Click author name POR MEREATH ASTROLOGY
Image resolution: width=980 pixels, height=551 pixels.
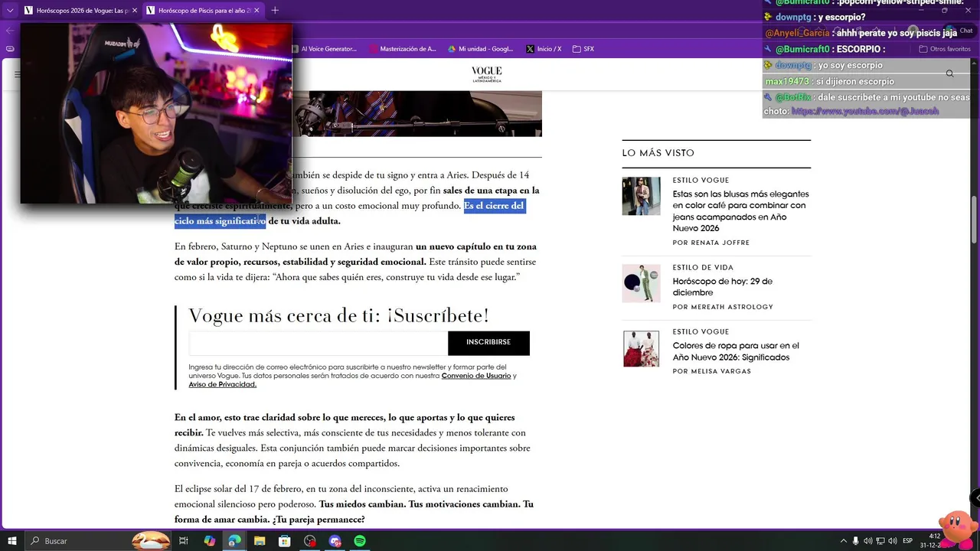click(x=723, y=307)
